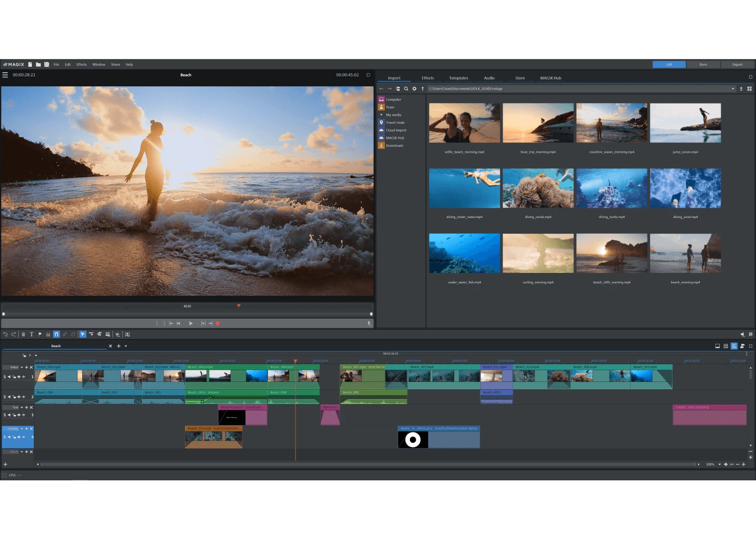Screen dimensions: 756x540
Task: Toggle the magnet snapping button
Action: click(56, 334)
